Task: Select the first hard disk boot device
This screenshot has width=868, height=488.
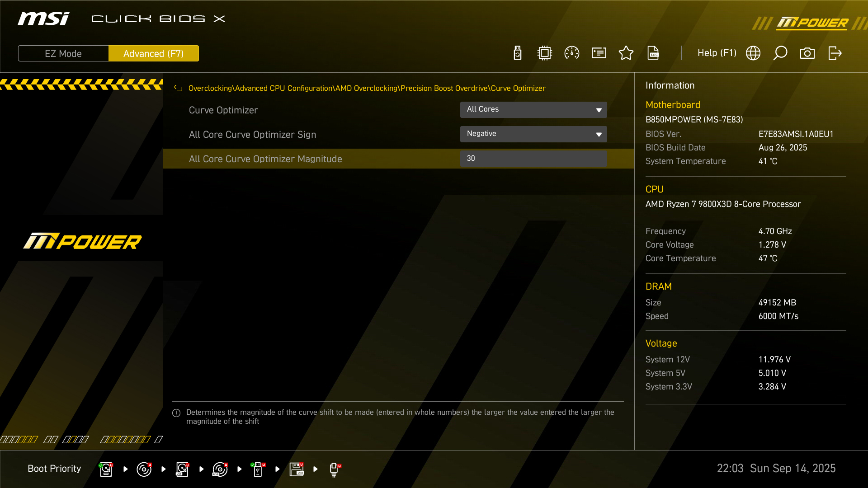Action: point(106,469)
